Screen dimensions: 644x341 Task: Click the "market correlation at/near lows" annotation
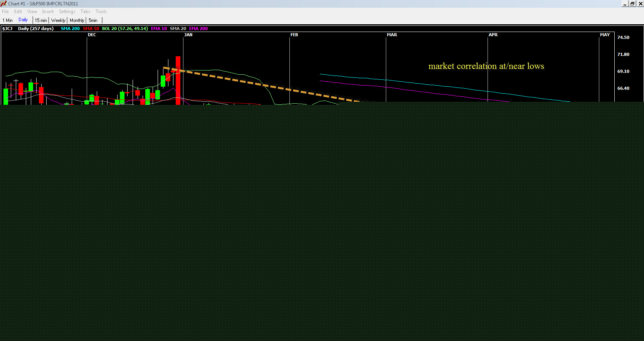click(486, 66)
